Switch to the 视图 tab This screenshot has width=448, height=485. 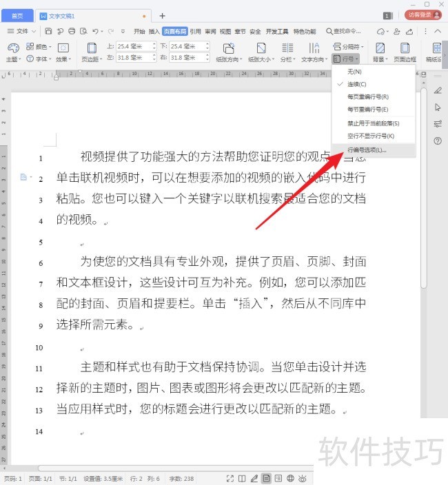[225, 32]
